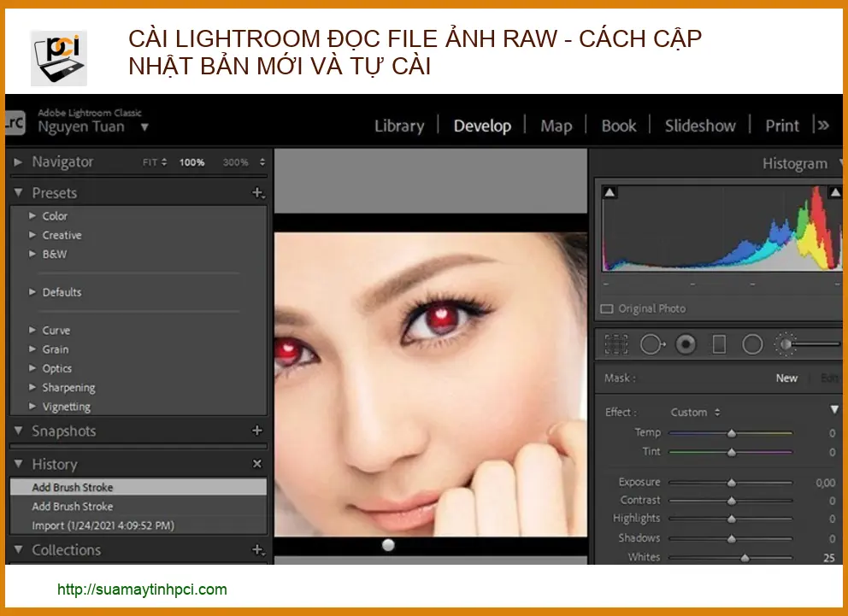Switch to the Book module
The image size is (848, 616).
[x=619, y=126]
